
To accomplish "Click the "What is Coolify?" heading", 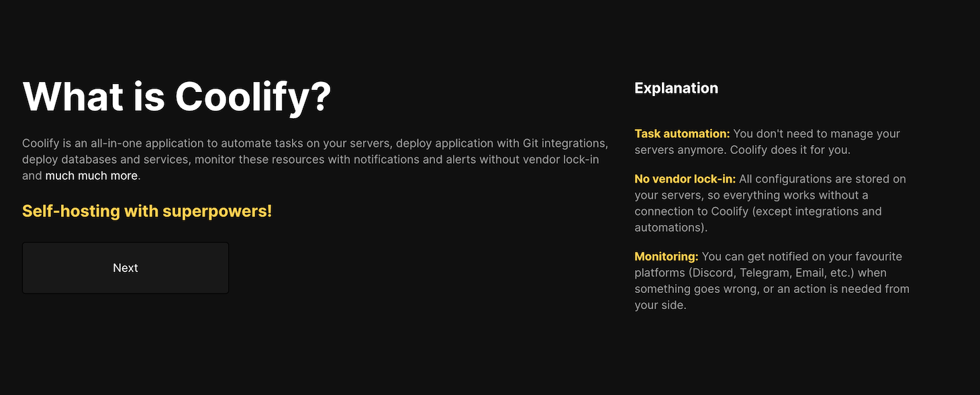I will (177, 96).
